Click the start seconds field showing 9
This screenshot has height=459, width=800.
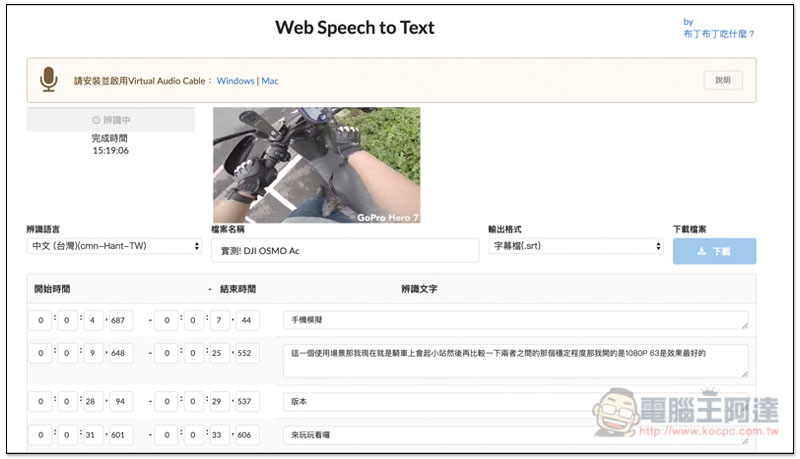[92, 353]
